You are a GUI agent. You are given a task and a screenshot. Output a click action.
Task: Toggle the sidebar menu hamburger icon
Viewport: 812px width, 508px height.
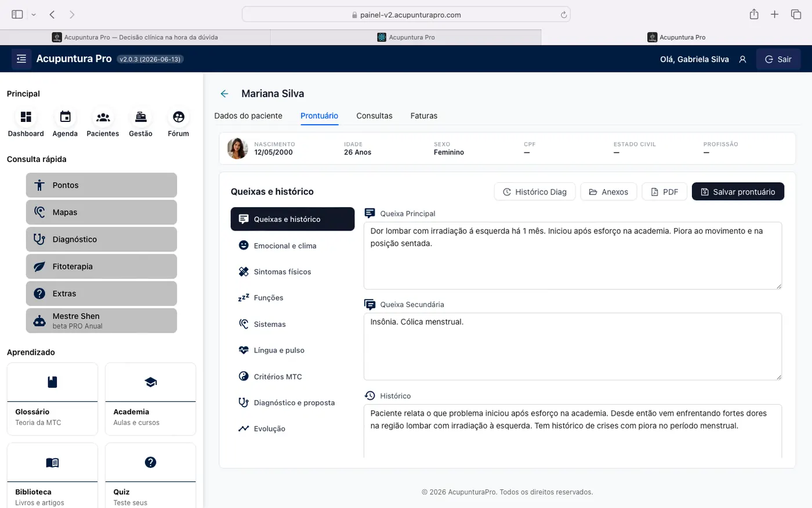click(21, 59)
